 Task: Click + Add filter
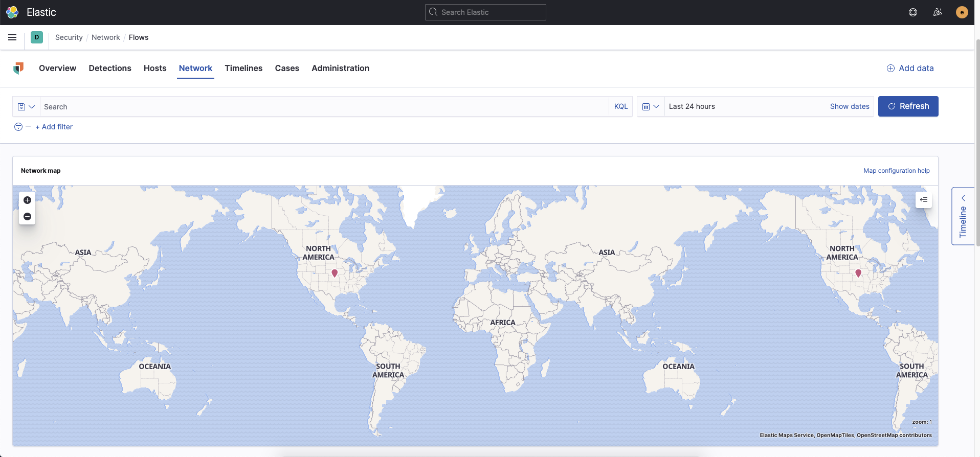54,127
